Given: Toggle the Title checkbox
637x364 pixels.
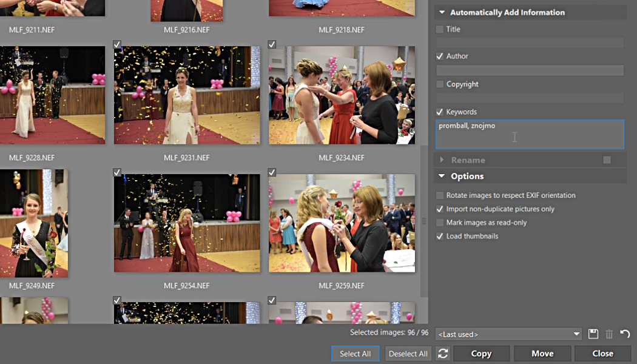Looking at the screenshot, I should click(440, 29).
